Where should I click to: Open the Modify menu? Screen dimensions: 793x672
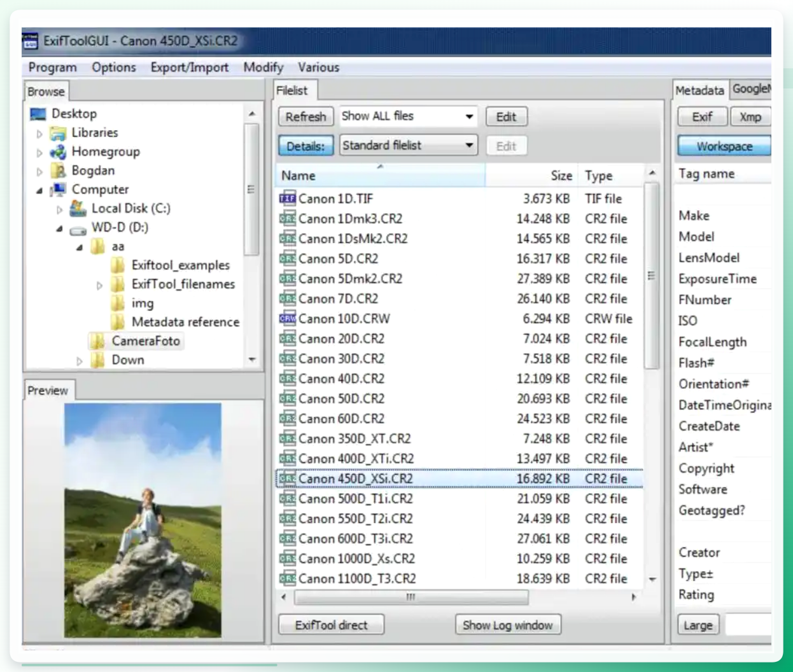pyautogui.click(x=263, y=67)
